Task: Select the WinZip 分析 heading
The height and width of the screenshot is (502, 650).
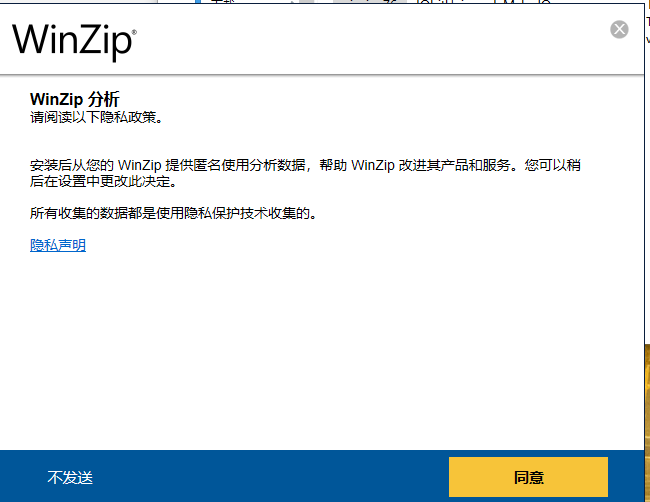Action: point(75,99)
